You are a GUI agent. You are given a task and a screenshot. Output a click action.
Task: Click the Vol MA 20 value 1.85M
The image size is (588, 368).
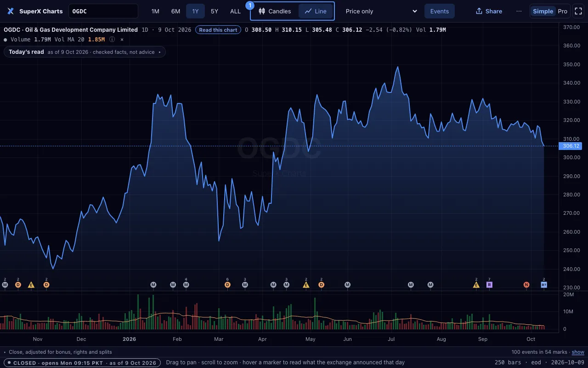click(96, 39)
